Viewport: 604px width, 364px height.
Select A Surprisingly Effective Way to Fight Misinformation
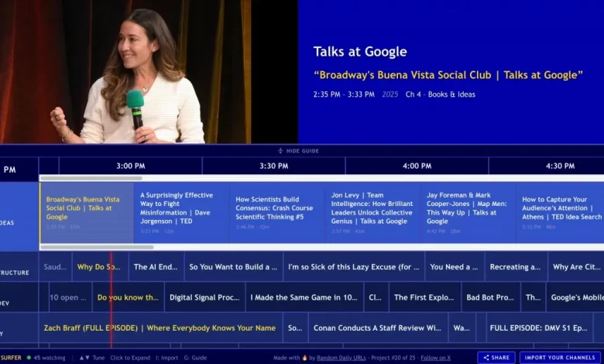tap(182, 213)
